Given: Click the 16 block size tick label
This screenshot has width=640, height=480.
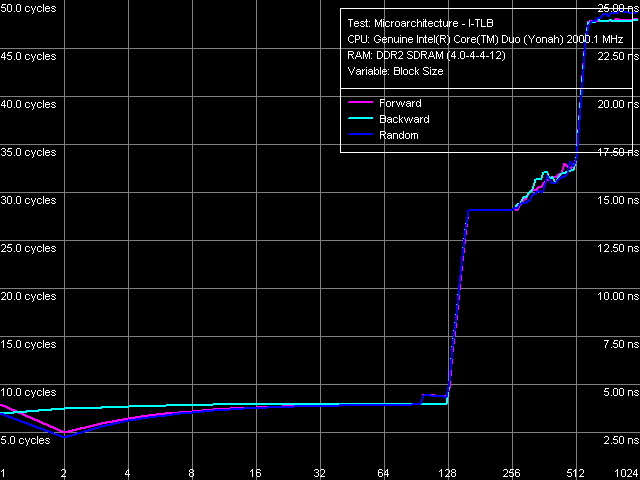Looking at the screenshot, I should pyautogui.click(x=255, y=472).
